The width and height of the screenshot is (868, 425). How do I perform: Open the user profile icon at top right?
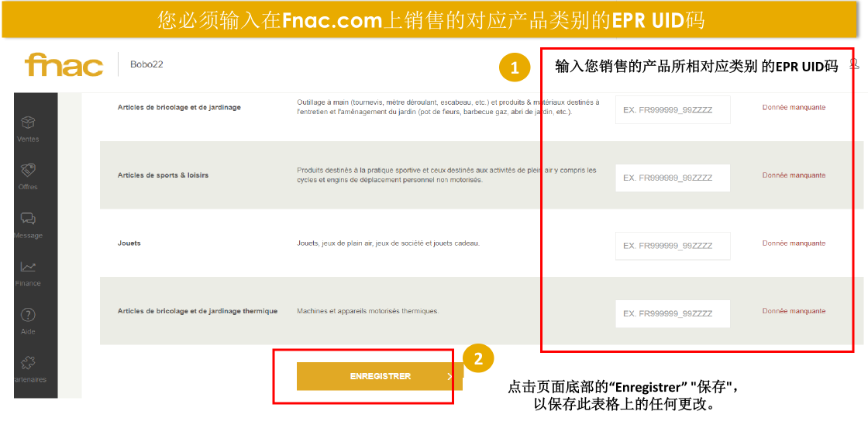coord(854,64)
